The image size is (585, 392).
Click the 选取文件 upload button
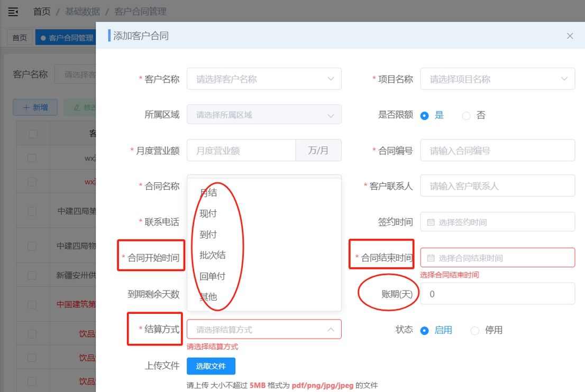click(x=211, y=366)
